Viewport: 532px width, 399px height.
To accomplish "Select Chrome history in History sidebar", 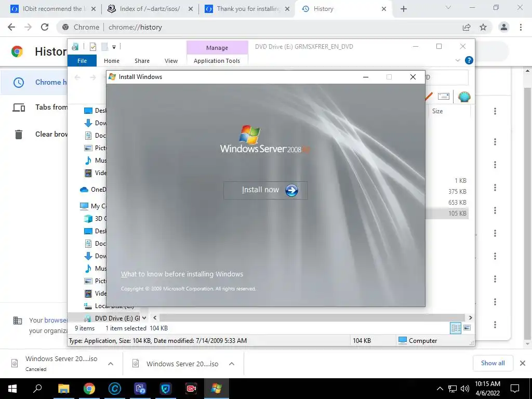I will pyautogui.click(x=34, y=82).
